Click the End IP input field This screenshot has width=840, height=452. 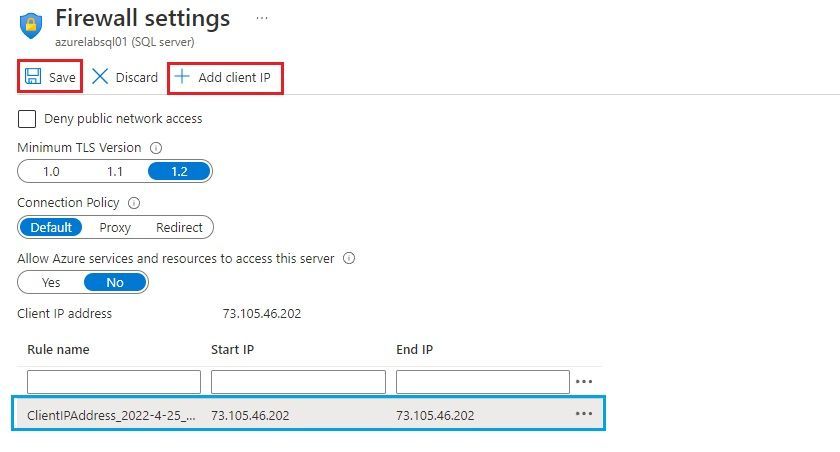483,382
